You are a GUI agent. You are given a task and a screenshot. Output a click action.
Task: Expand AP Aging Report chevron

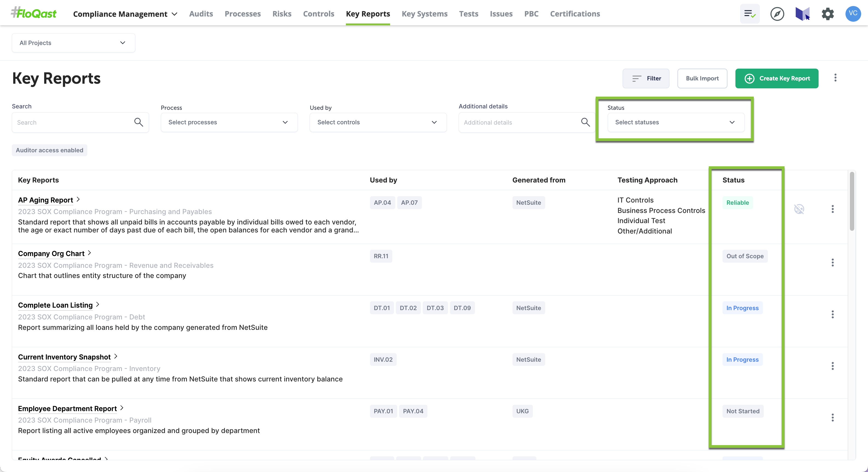pos(78,200)
